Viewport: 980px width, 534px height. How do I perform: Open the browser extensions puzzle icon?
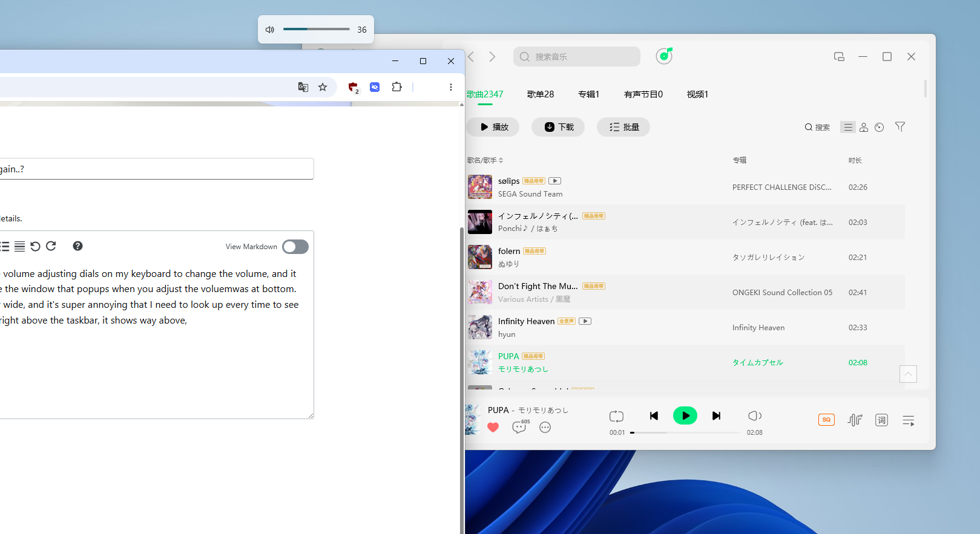point(396,87)
